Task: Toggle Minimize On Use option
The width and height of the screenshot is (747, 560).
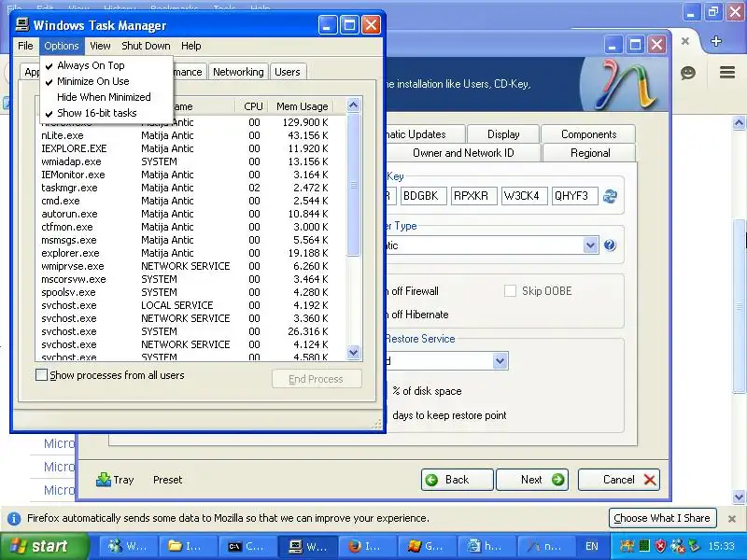Action: pyautogui.click(x=106, y=81)
